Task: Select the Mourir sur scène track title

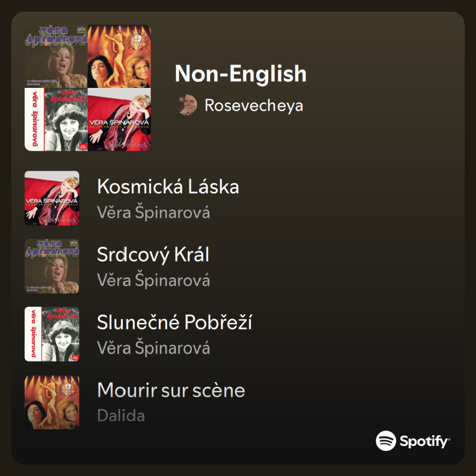Action: pos(171,390)
